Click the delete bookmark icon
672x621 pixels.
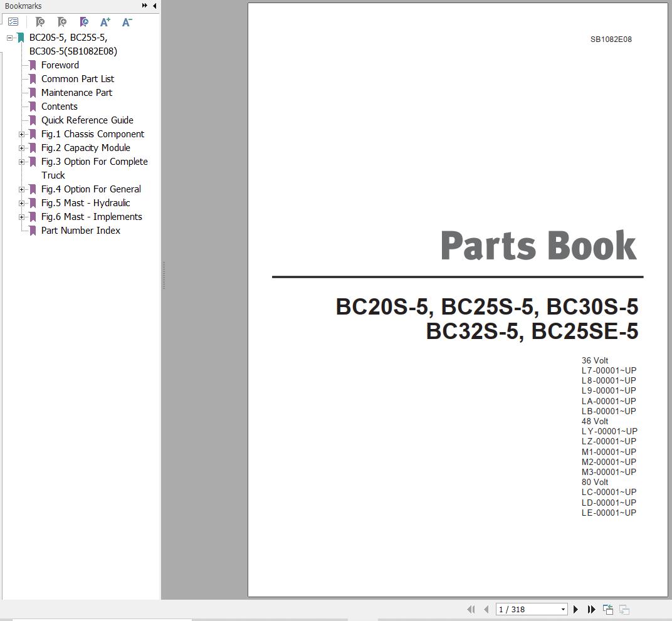coord(40,22)
